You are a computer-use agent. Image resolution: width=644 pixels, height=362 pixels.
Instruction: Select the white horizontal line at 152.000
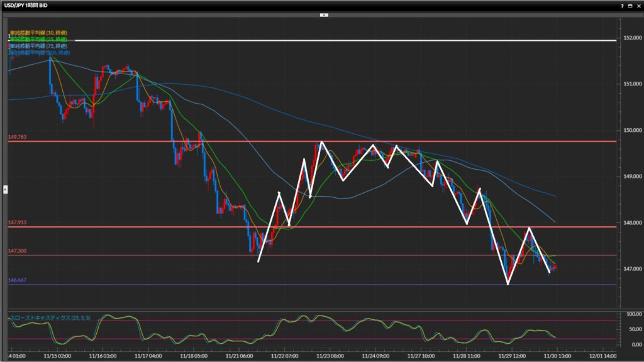pos(314,40)
